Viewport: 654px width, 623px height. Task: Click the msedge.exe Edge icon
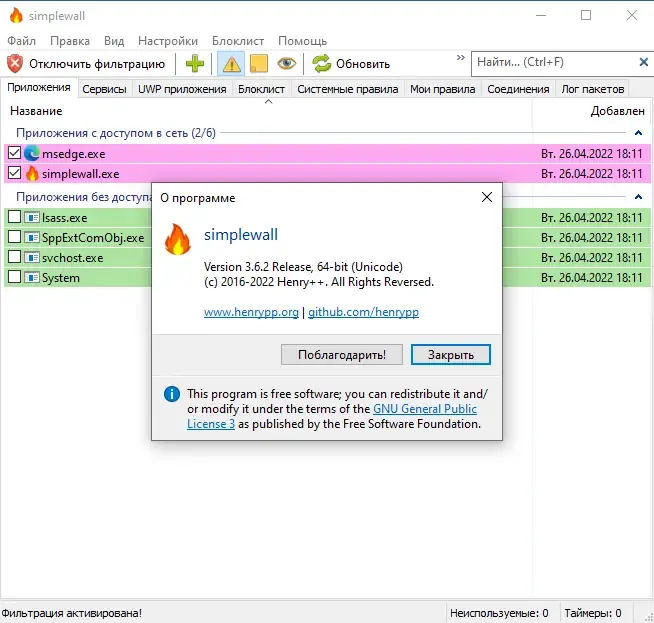pyautogui.click(x=32, y=153)
